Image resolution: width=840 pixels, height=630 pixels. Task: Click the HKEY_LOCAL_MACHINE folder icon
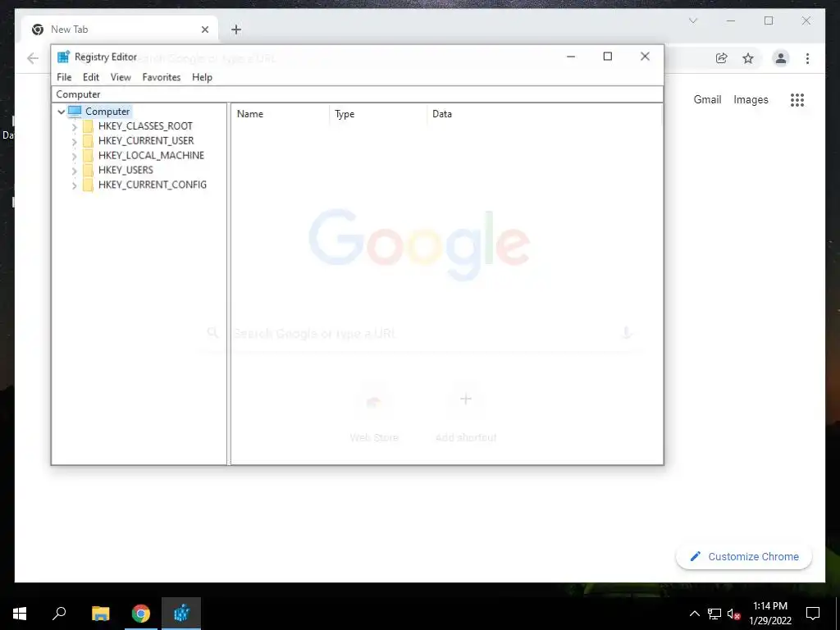pos(88,155)
